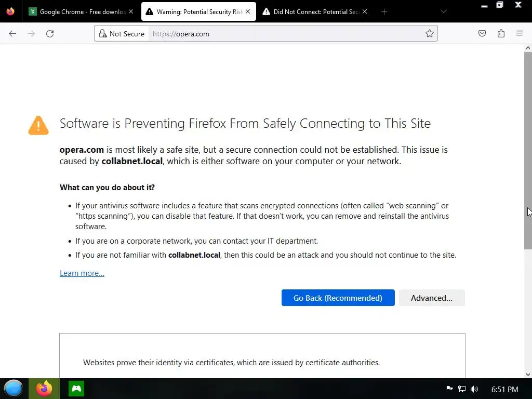Expand the list all tabs dropdown
Viewport: 532px width, 399px height.
pyautogui.click(x=443, y=11)
